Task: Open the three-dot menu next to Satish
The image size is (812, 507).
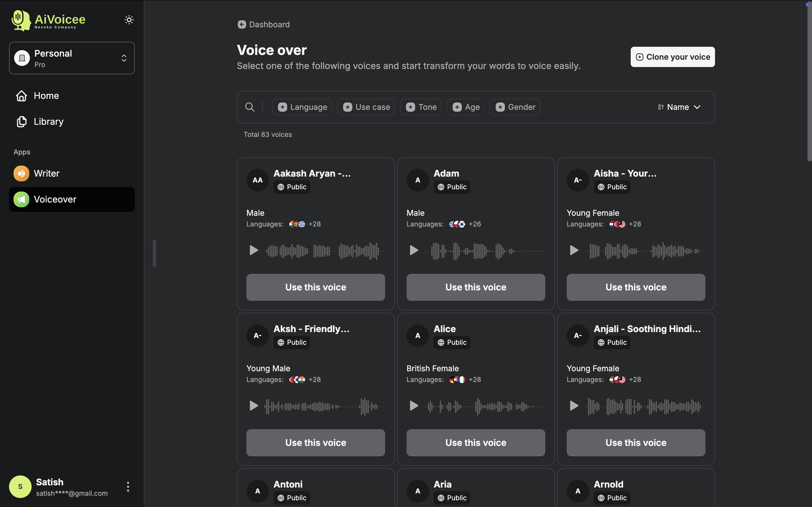Action: click(x=128, y=486)
